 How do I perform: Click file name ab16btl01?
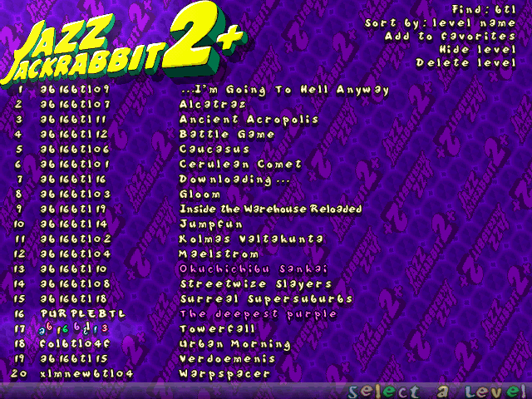(x=75, y=164)
